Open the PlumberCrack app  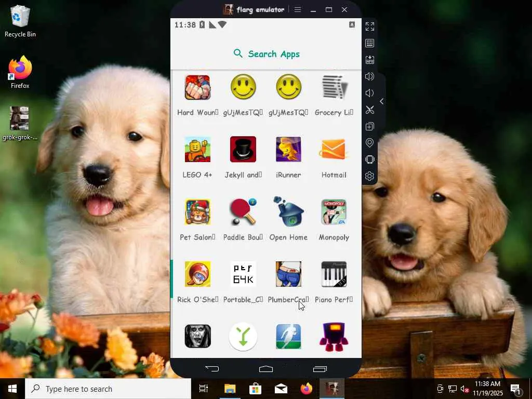click(x=288, y=274)
